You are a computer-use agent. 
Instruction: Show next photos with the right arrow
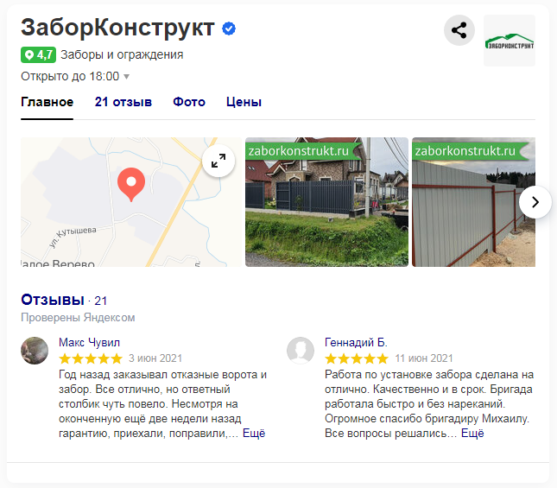pos(535,202)
